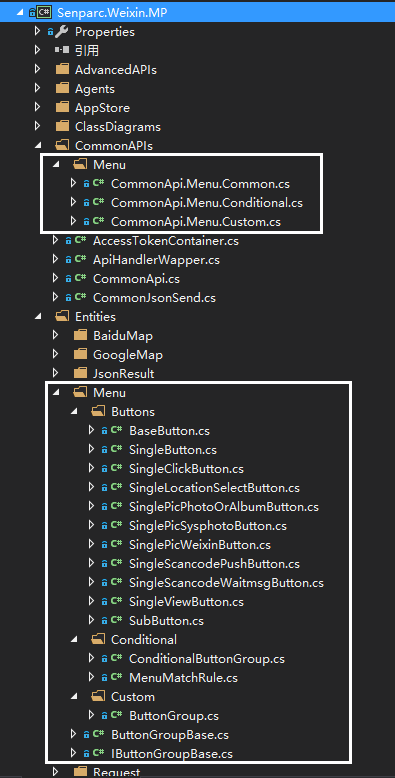Image resolution: width=395 pixels, height=778 pixels.
Task: Expand the AdvancedAPIs folder
Action: pyautogui.click(x=38, y=69)
